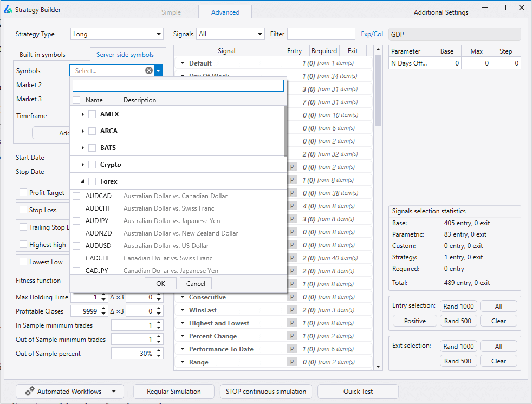Viewport: 532px width, 404px height.
Task: Click the symbol search text field
Action: (x=178, y=86)
